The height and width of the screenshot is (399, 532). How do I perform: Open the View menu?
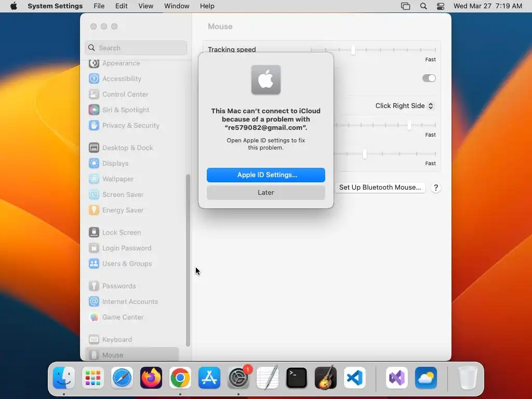(146, 6)
